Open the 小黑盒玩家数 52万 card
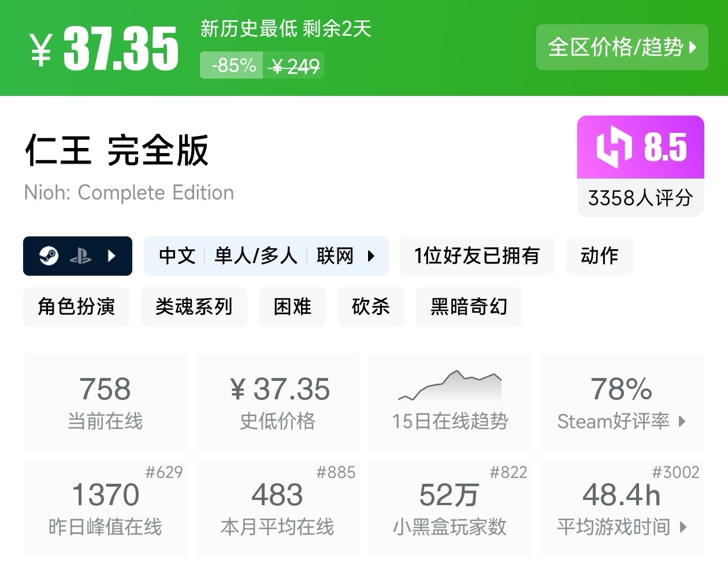 pos(450,508)
